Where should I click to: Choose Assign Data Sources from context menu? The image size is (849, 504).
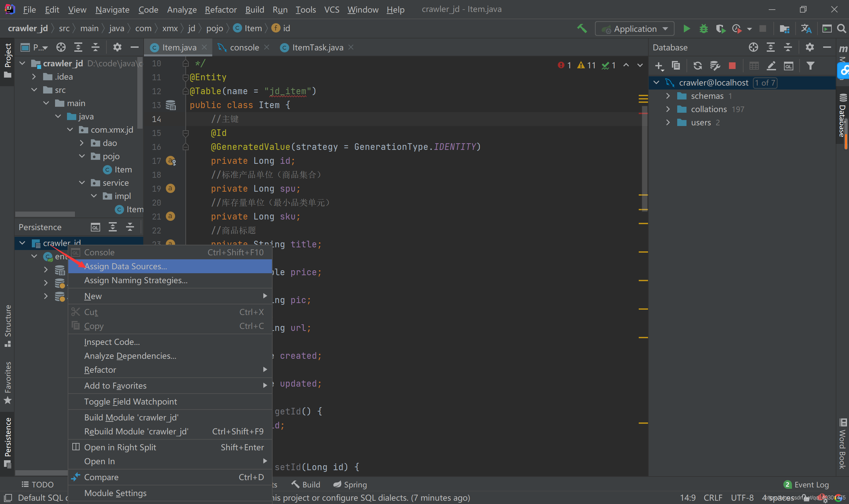[126, 266]
